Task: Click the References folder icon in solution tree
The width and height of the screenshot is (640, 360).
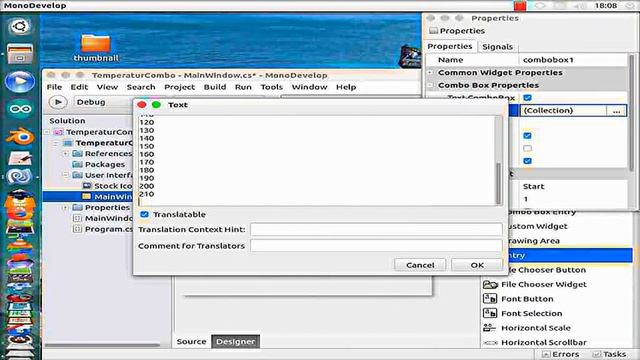Action: (77, 153)
